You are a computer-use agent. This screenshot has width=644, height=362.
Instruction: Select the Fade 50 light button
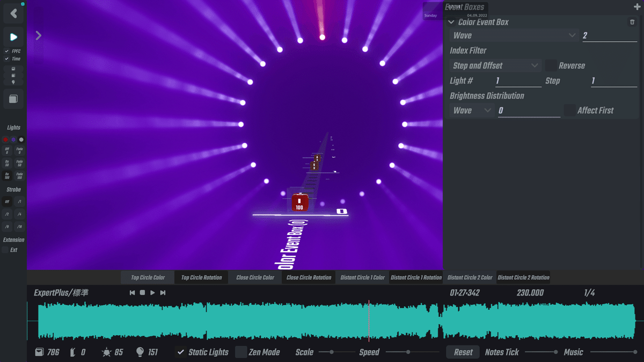pyautogui.click(x=19, y=164)
